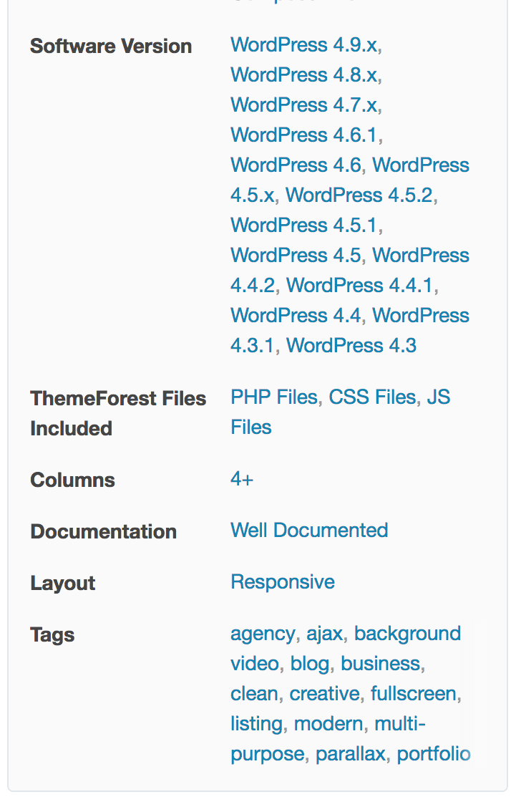Screen dimensions: 521x812
Task: Click the Documentation label
Action: pos(104,532)
